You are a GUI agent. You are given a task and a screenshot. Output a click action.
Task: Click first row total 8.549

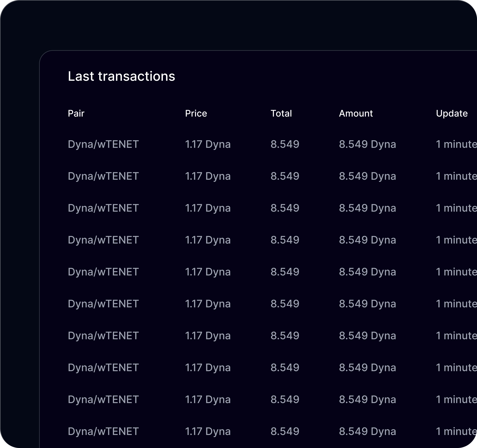[x=285, y=144]
